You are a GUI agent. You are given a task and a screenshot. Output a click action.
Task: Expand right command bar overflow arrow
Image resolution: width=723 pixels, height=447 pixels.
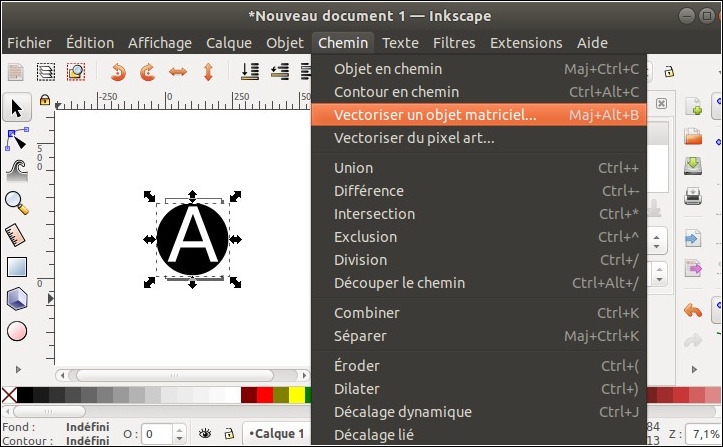694,370
